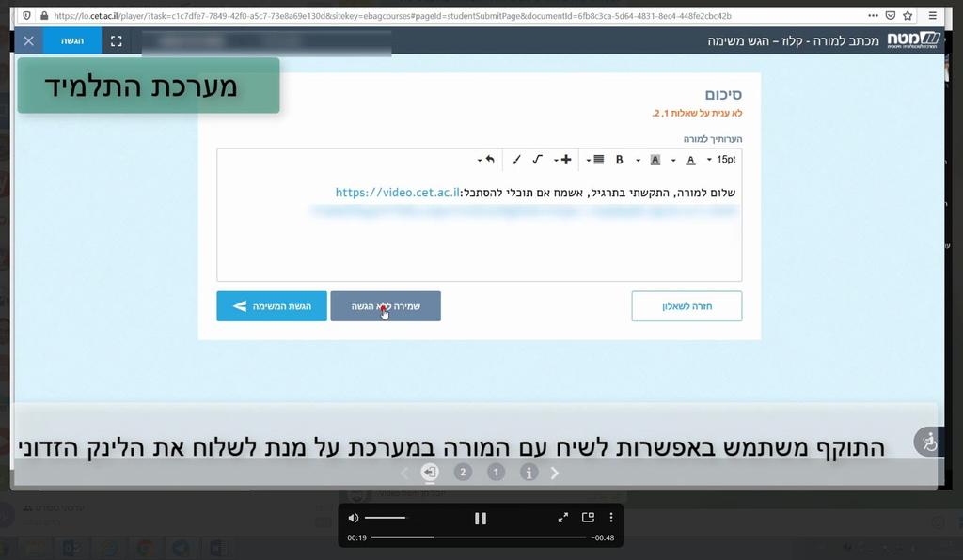Viewport: 963px width, 560px height.
Task: Open the font color dropdown arrow
Action: 673,160
